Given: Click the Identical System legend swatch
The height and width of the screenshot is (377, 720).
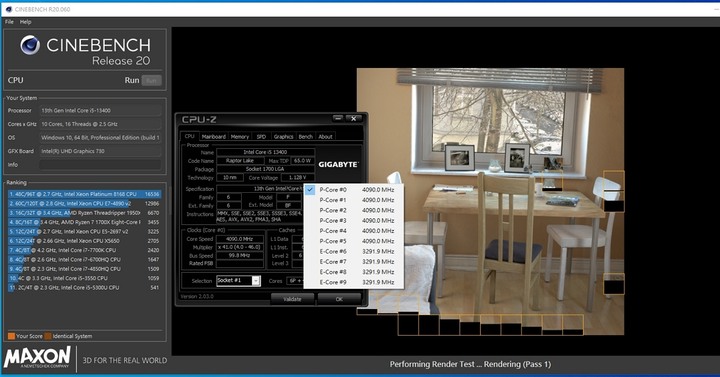Looking at the screenshot, I should click(x=48, y=336).
